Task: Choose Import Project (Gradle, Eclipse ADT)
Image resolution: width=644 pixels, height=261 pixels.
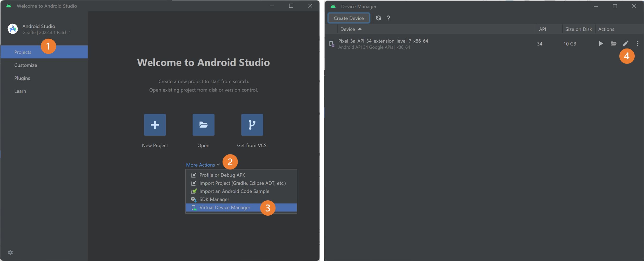Action: tap(241, 183)
